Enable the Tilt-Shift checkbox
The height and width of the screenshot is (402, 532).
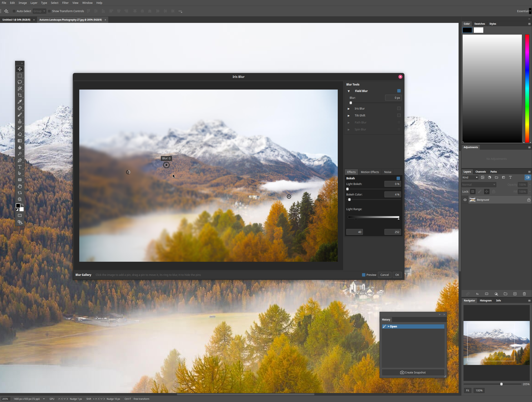[399, 115]
